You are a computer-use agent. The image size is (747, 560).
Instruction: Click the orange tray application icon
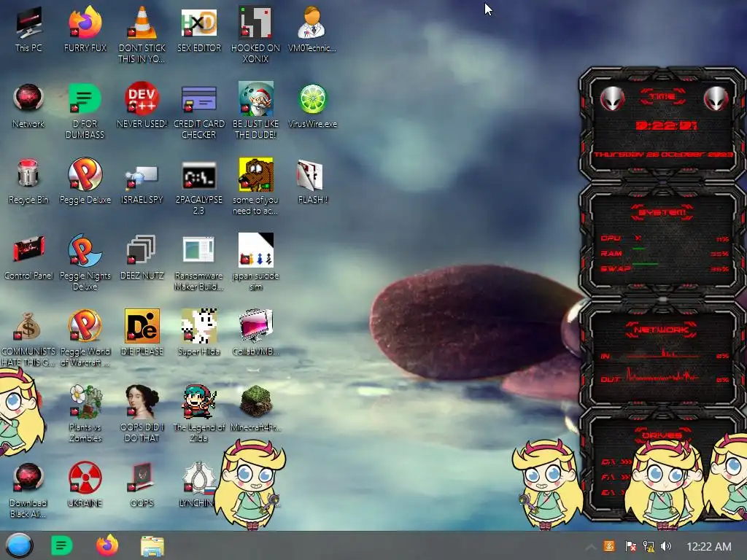tap(609, 546)
